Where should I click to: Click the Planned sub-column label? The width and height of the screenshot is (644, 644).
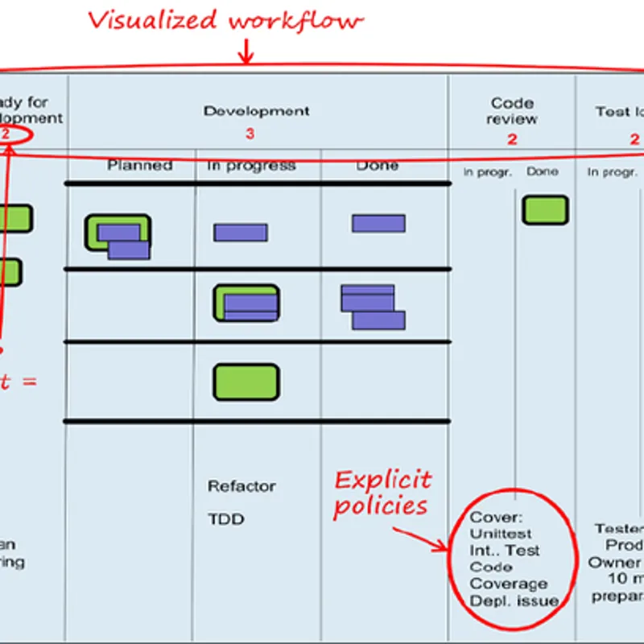pyautogui.click(x=139, y=165)
